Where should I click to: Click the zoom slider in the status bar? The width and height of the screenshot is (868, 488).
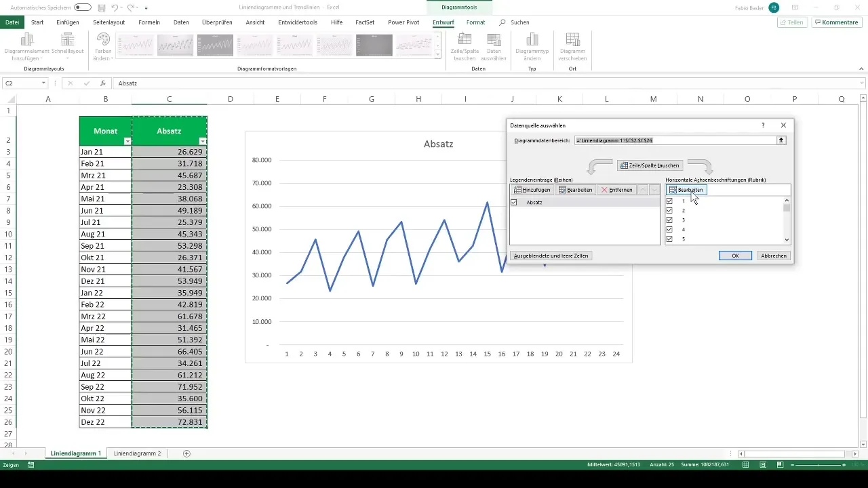(x=817, y=465)
